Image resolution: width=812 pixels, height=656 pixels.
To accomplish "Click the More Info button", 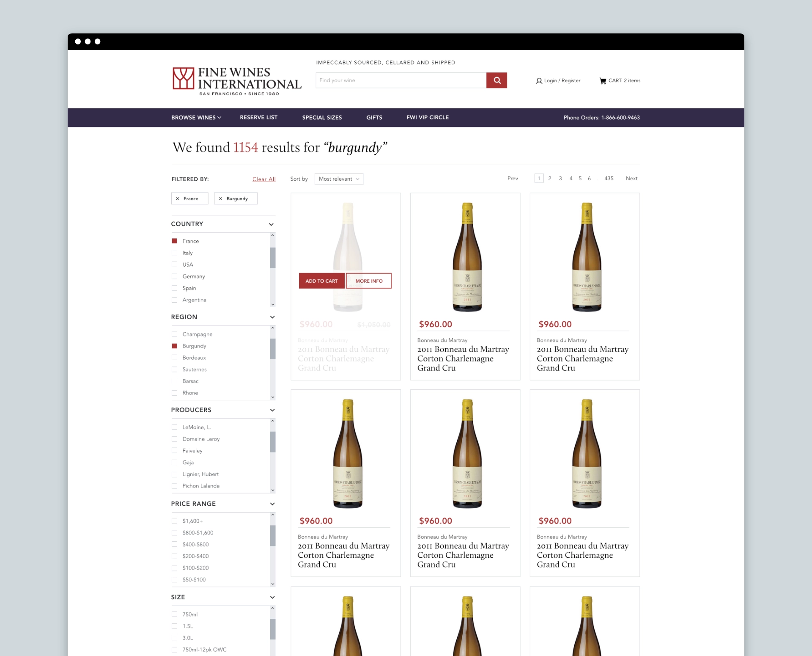I will pos(369,281).
